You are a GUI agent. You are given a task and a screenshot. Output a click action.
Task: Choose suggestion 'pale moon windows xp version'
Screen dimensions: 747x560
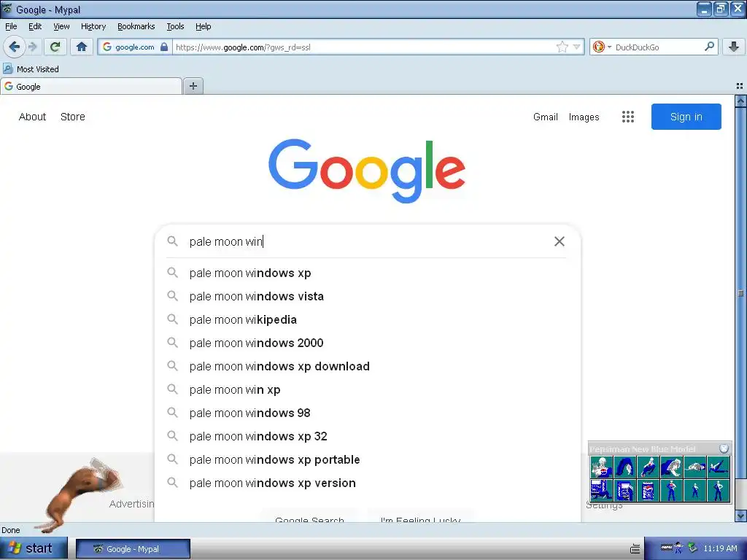[x=367, y=483]
